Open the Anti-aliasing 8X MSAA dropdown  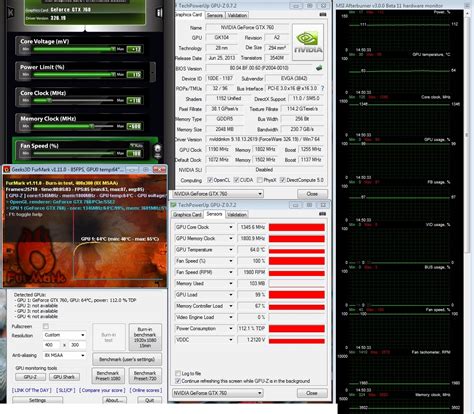click(64, 355)
